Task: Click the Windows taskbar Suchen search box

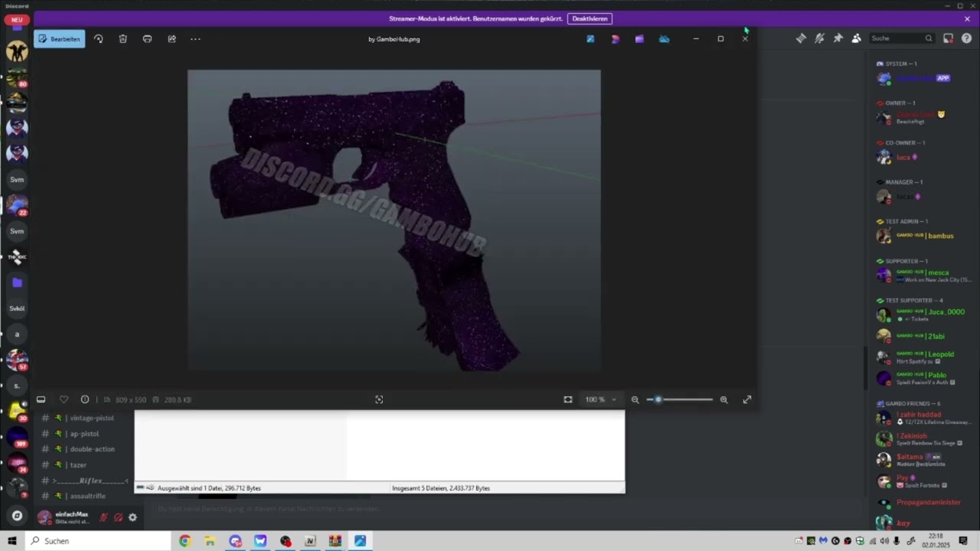Action: [x=98, y=541]
